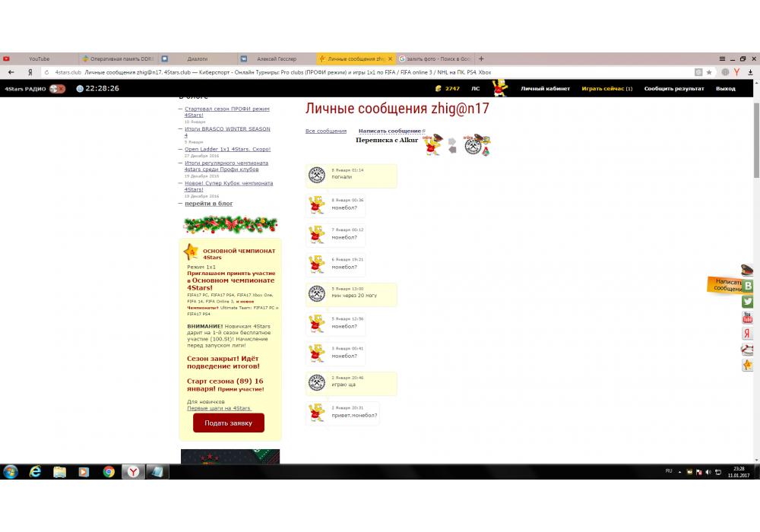Click the officer cap icon on right sidebar
Image resolution: width=760 pixels, height=532 pixels.
[x=747, y=269]
